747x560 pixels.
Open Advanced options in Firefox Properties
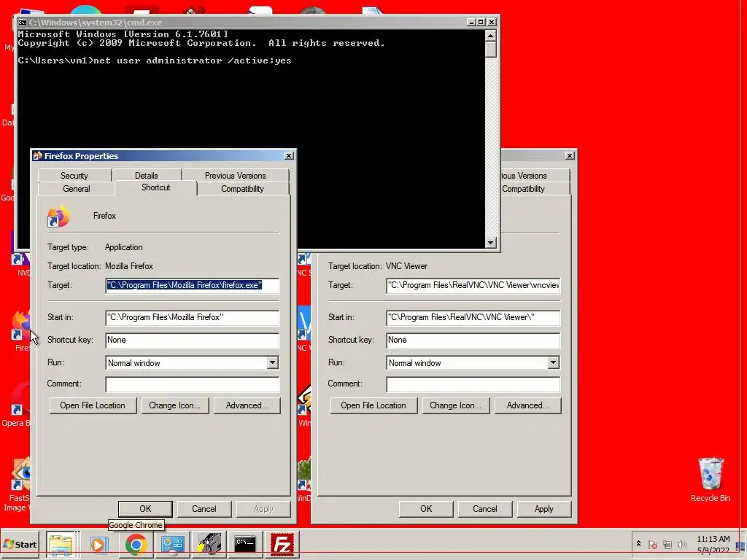tap(247, 405)
